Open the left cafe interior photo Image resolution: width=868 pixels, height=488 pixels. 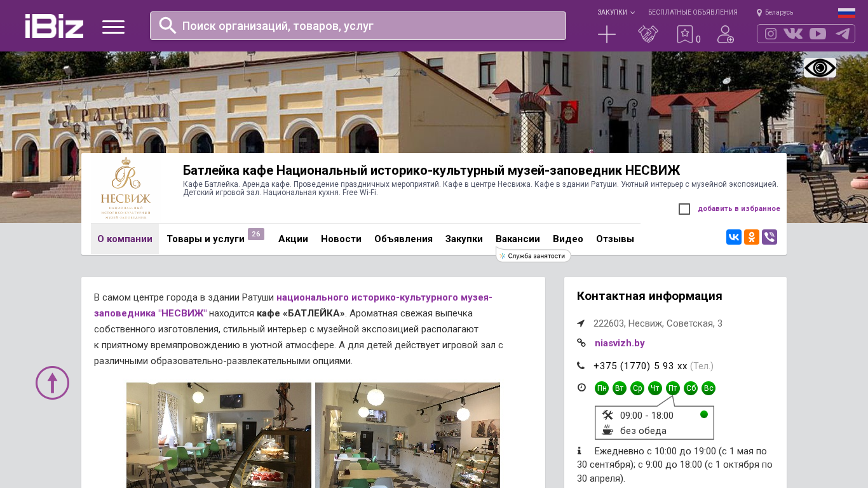(x=219, y=435)
